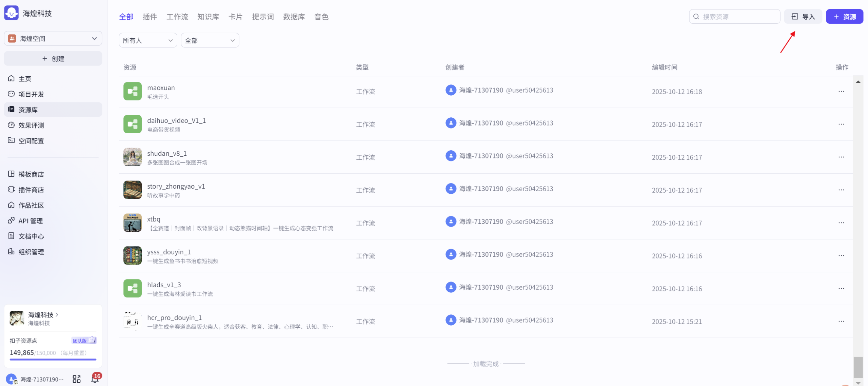Open the 全部 status filter dropdown
Image resolution: width=868 pixels, height=386 pixels.
(210, 40)
